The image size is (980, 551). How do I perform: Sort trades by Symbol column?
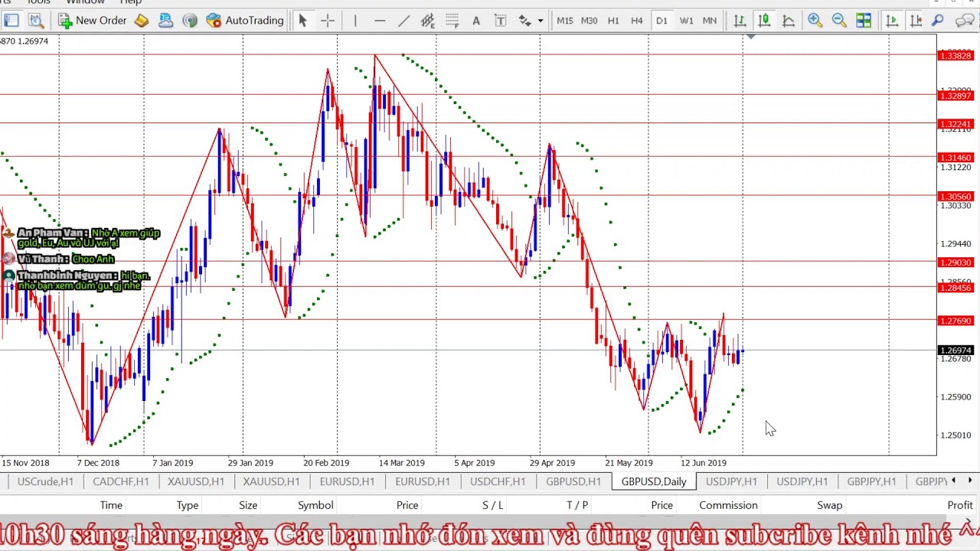click(315, 505)
